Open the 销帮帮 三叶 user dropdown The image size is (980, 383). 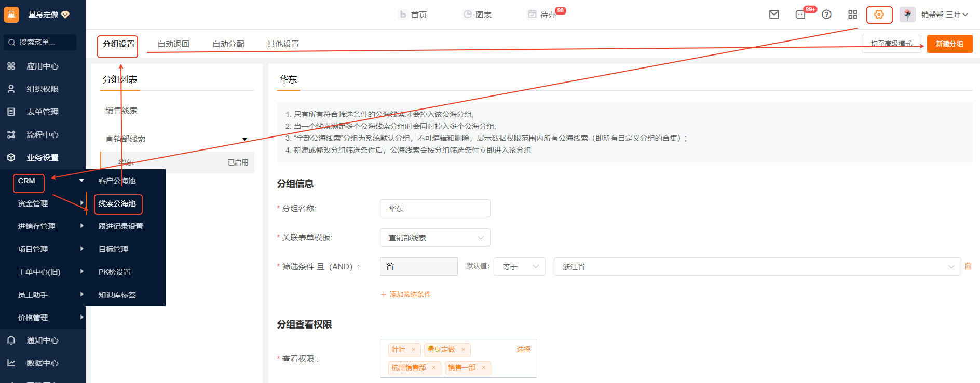click(x=944, y=15)
